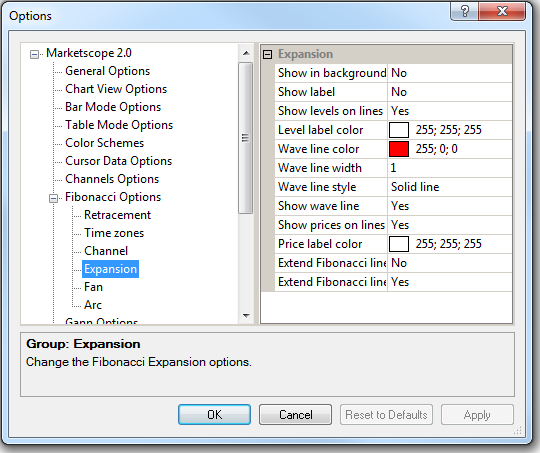
Task: Click the tree scrollbar down arrow
Action: point(246,316)
